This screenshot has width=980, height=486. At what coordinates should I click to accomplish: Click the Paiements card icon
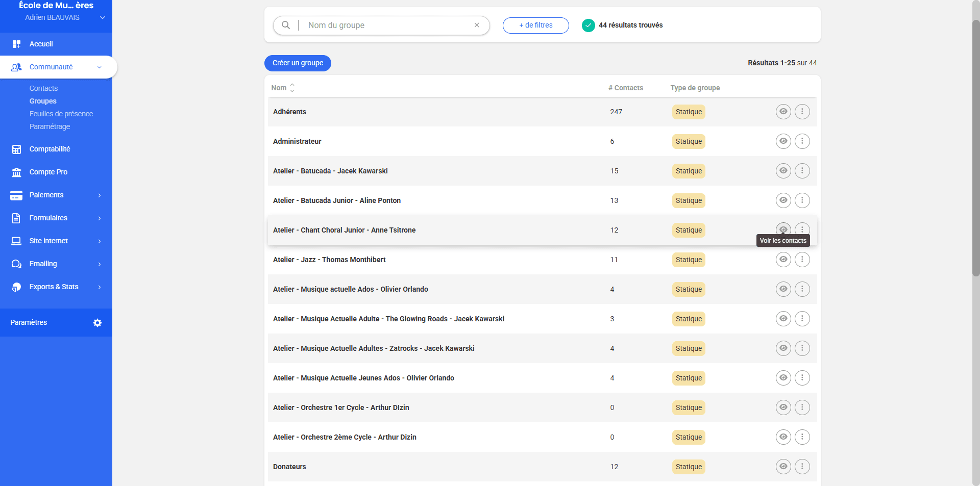[16, 195]
